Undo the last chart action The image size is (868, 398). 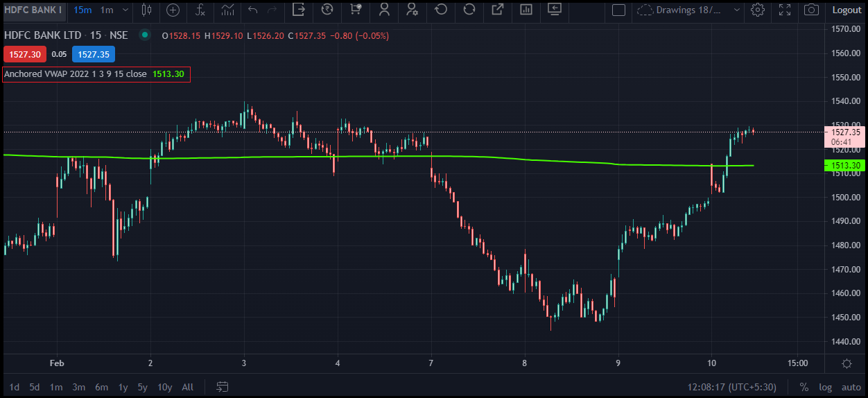(253, 10)
